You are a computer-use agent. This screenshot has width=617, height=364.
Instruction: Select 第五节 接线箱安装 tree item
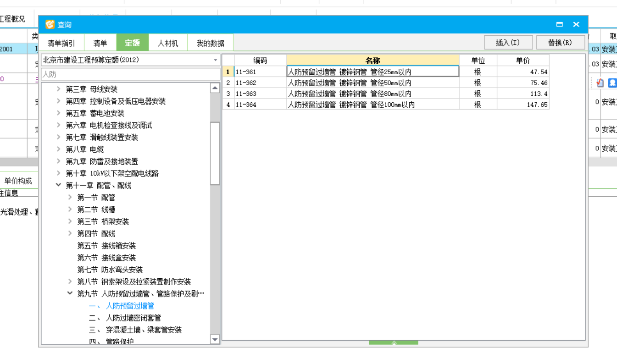pos(106,246)
